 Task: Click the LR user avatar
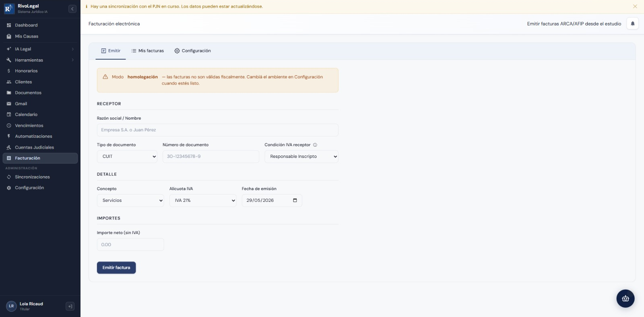pos(11,306)
